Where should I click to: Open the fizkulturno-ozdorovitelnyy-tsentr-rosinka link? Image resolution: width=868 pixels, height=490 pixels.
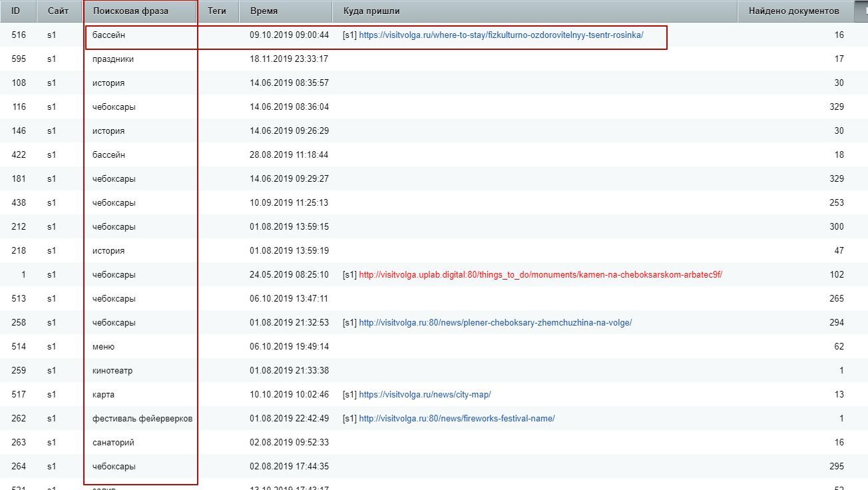(501, 35)
